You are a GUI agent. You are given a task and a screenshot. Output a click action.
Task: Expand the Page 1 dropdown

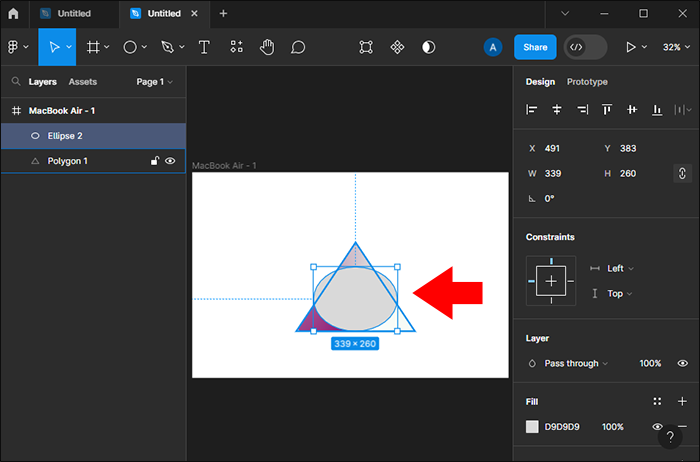pyautogui.click(x=154, y=82)
